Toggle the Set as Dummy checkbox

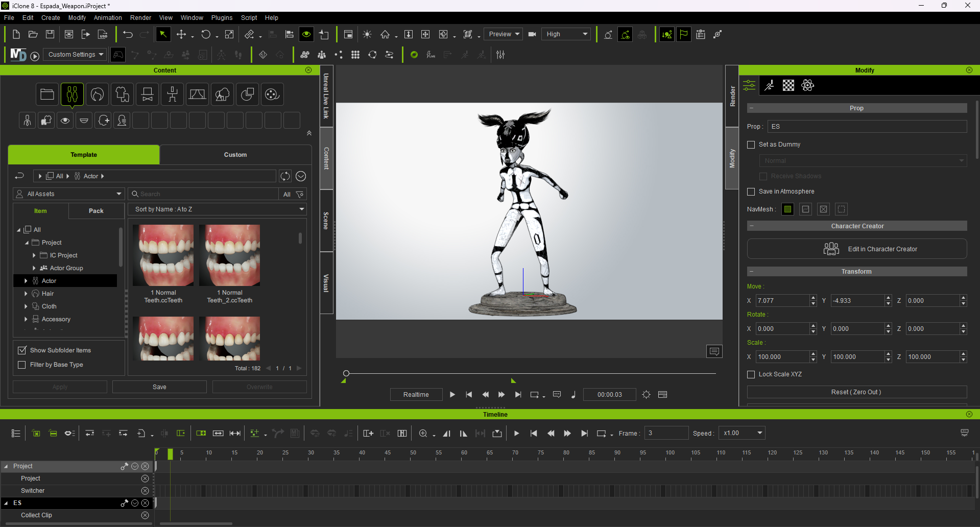pyautogui.click(x=751, y=145)
